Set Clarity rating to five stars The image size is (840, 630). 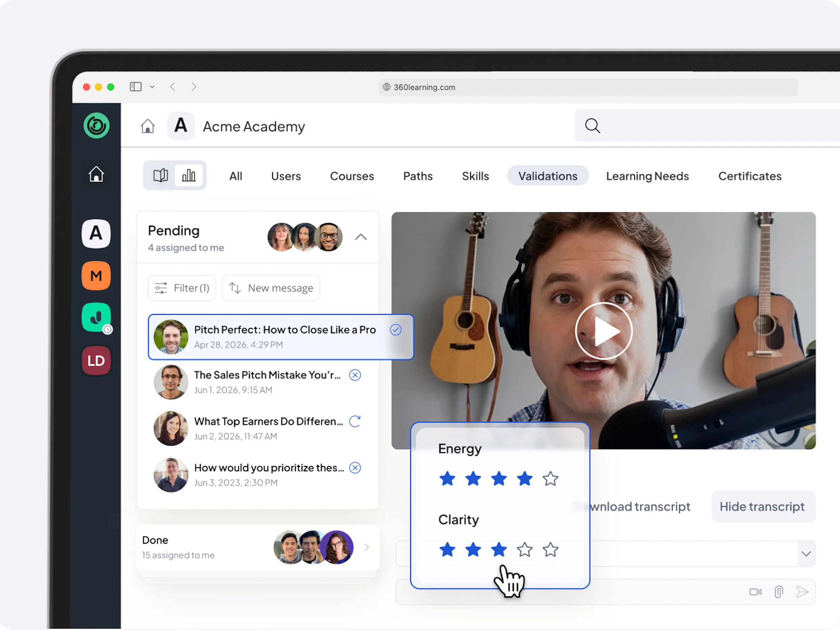(x=551, y=550)
